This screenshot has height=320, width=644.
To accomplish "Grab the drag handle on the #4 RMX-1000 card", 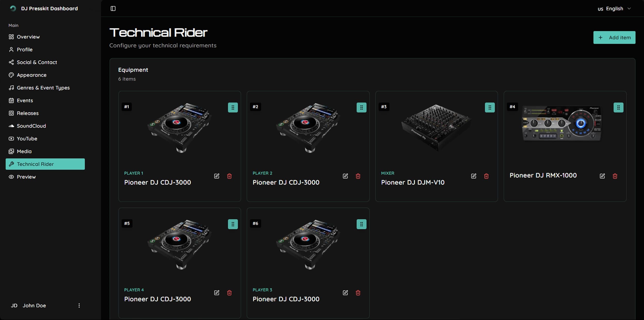I will (618, 107).
